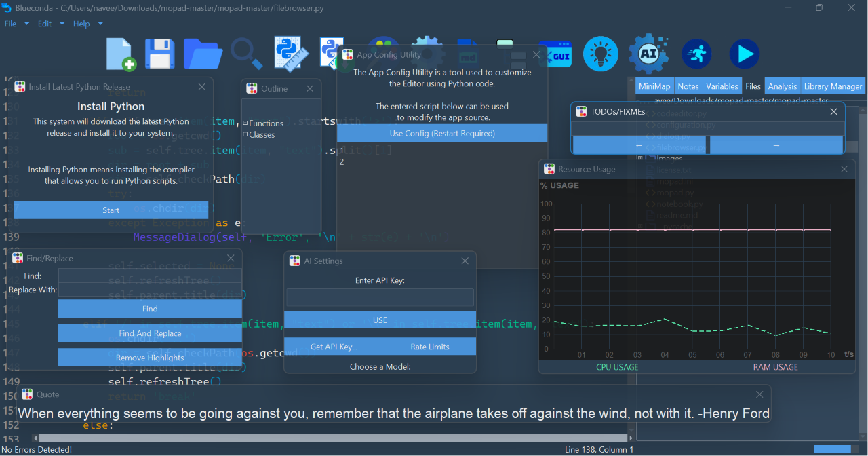Click the Blueconda logo in the title bar
The width and height of the screenshot is (868, 456).
pyautogui.click(x=7, y=7)
